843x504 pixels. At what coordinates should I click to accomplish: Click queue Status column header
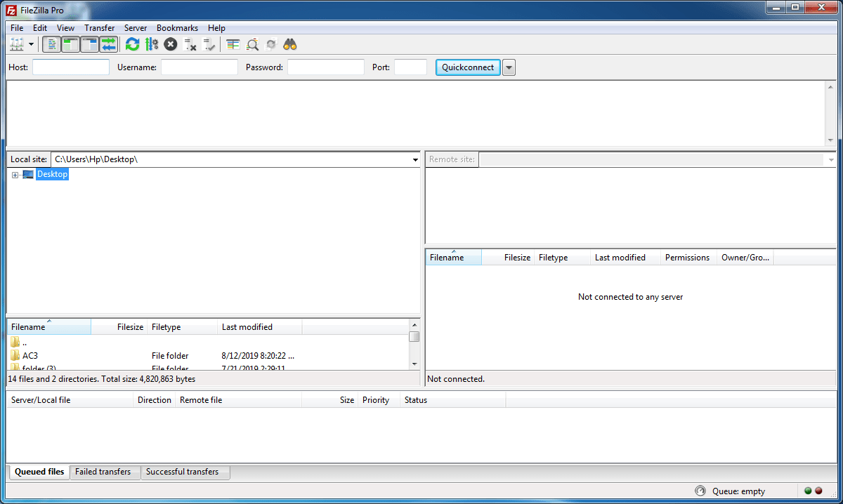[452, 400]
